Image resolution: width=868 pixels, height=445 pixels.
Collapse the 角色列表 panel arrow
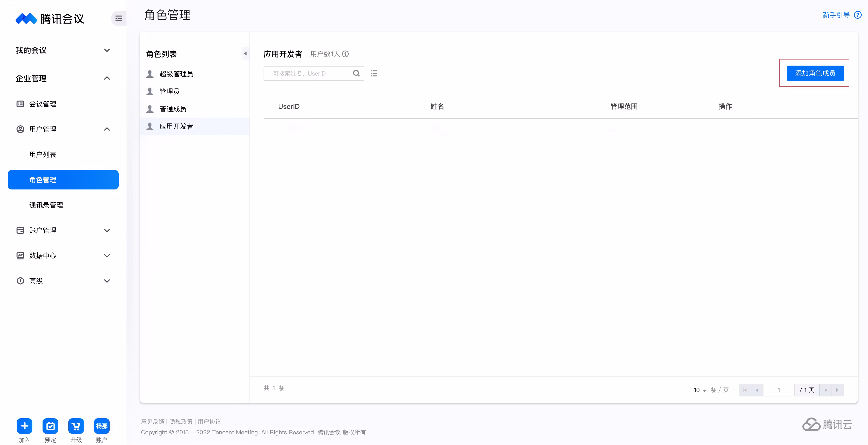[x=245, y=53]
